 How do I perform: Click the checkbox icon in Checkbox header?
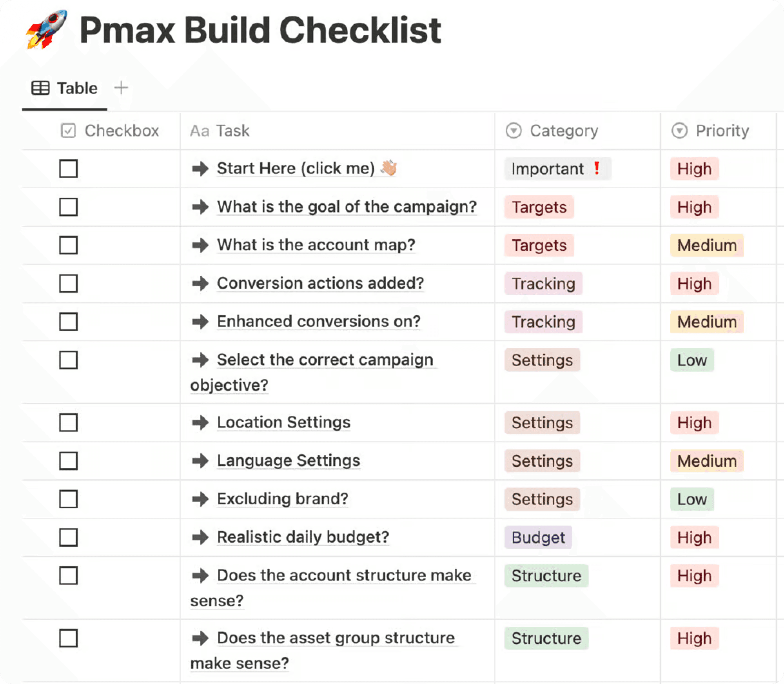(x=68, y=131)
